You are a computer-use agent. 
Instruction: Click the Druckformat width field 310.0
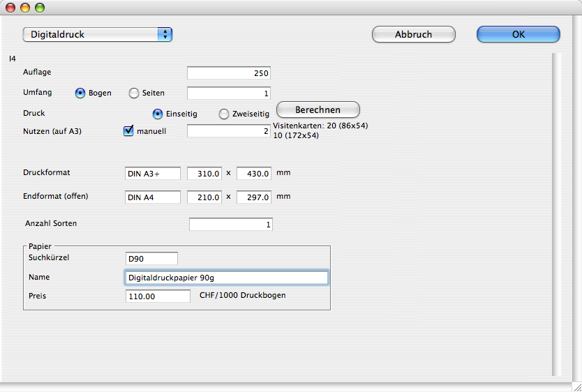pos(204,173)
